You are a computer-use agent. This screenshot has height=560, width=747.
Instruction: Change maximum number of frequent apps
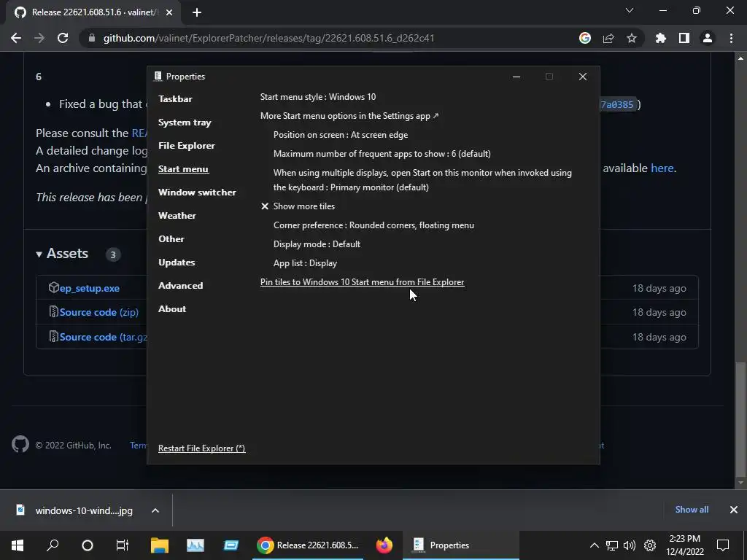[x=382, y=154]
